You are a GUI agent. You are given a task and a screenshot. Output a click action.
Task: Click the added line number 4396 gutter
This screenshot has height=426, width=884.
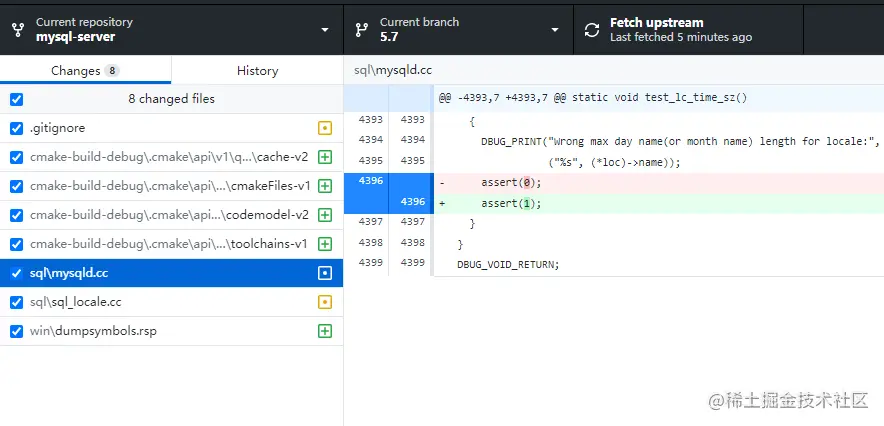412,202
